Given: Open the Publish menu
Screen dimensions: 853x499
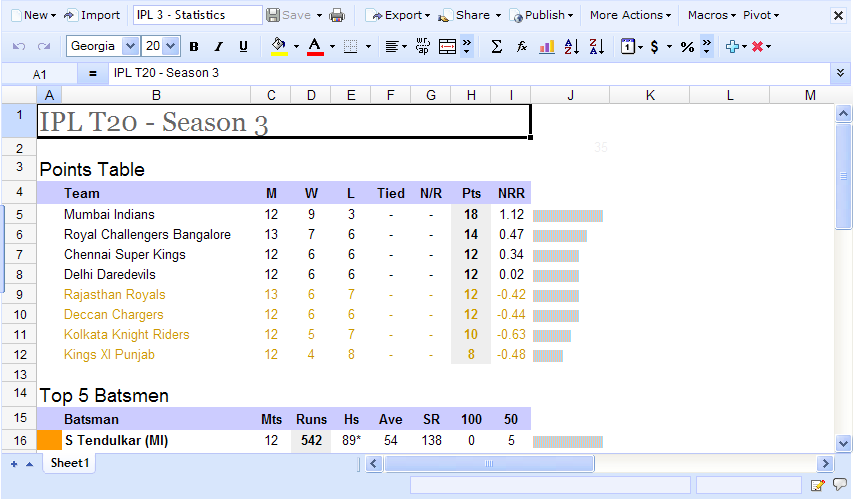Looking at the screenshot, I should coord(541,15).
